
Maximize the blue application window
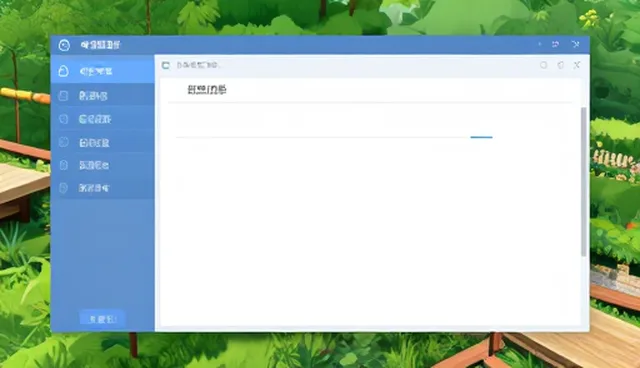point(556,44)
